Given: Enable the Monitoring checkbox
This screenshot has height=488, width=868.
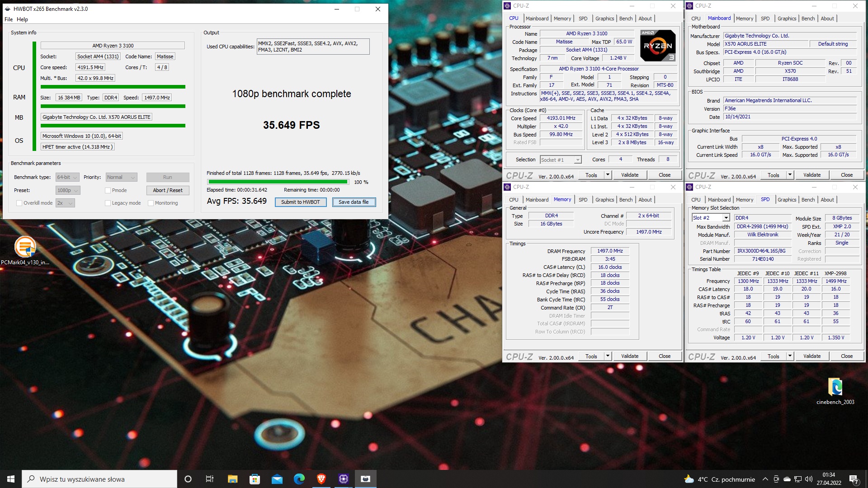Looking at the screenshot, I should coord(151,203).
